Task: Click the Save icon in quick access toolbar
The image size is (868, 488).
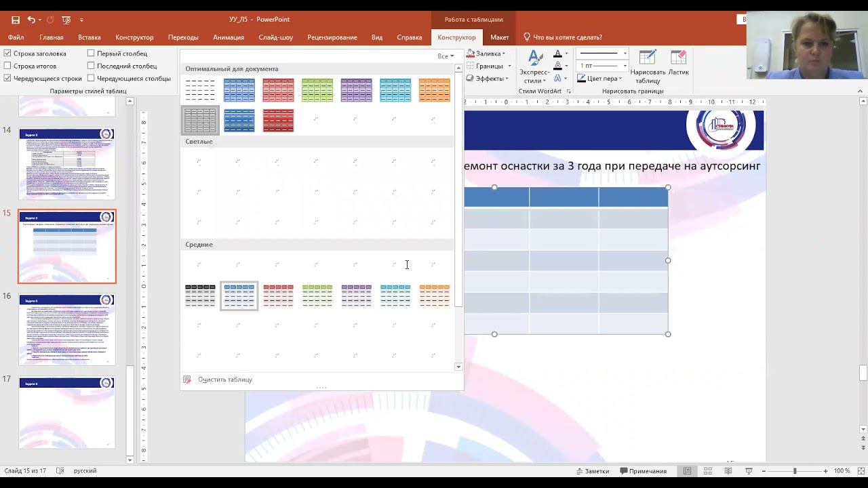Action: click(x=16, y=20)
